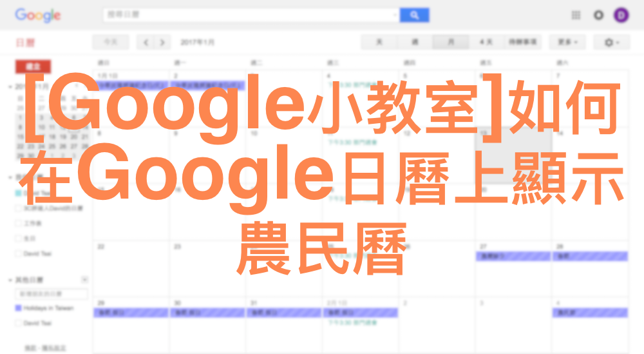The height and width of the screenshot is (354, 644).
Task: Open the Google apps grid
Action: pos(576,15)
